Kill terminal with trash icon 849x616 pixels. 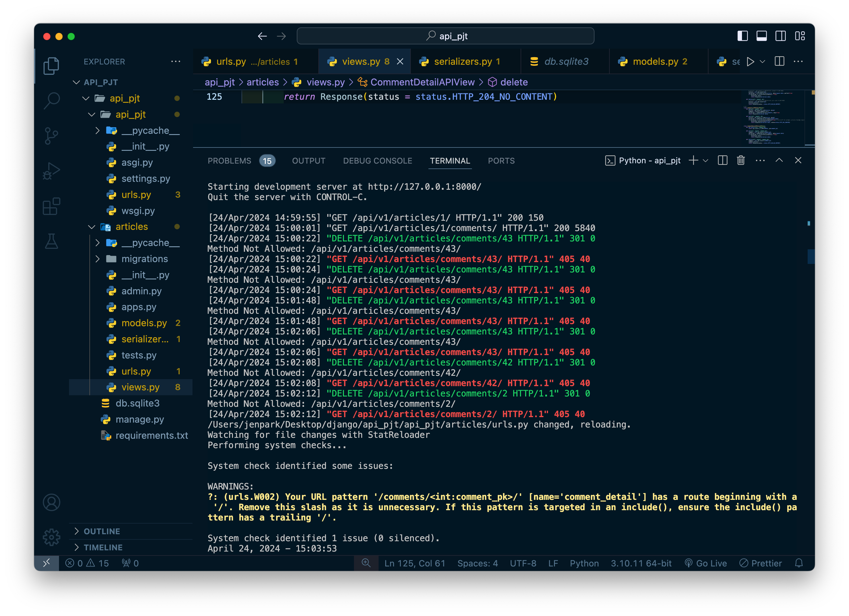[740, 161]
